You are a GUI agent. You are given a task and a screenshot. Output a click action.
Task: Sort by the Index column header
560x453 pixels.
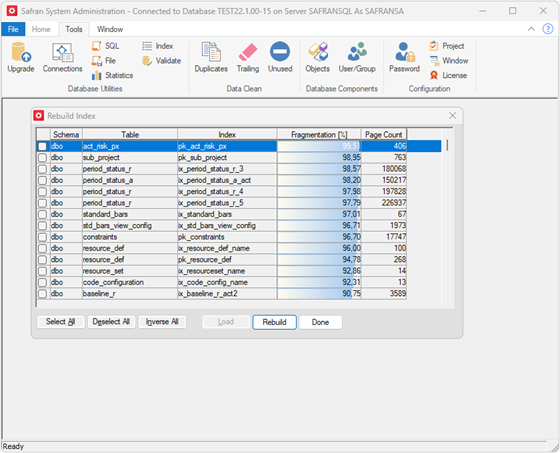click(227, 134)
